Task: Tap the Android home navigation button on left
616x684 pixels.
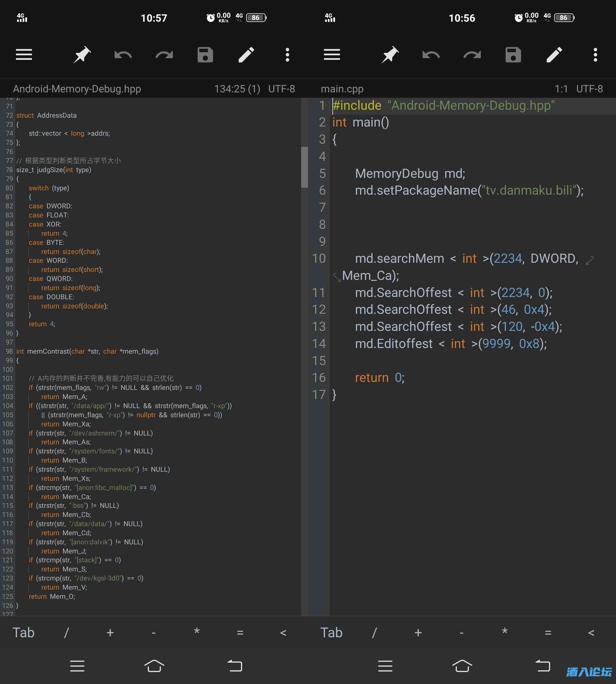Action: [x=154, y=665]
